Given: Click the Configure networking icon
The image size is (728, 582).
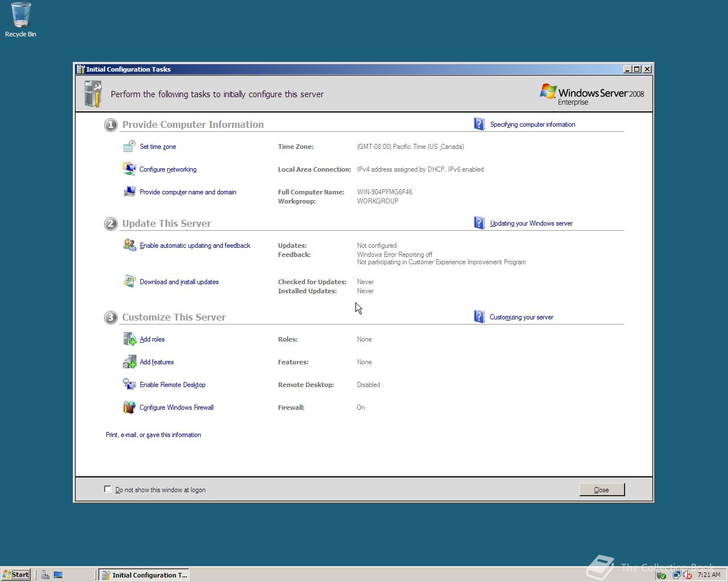Looking at the screenshot, I should click(130, 169).
